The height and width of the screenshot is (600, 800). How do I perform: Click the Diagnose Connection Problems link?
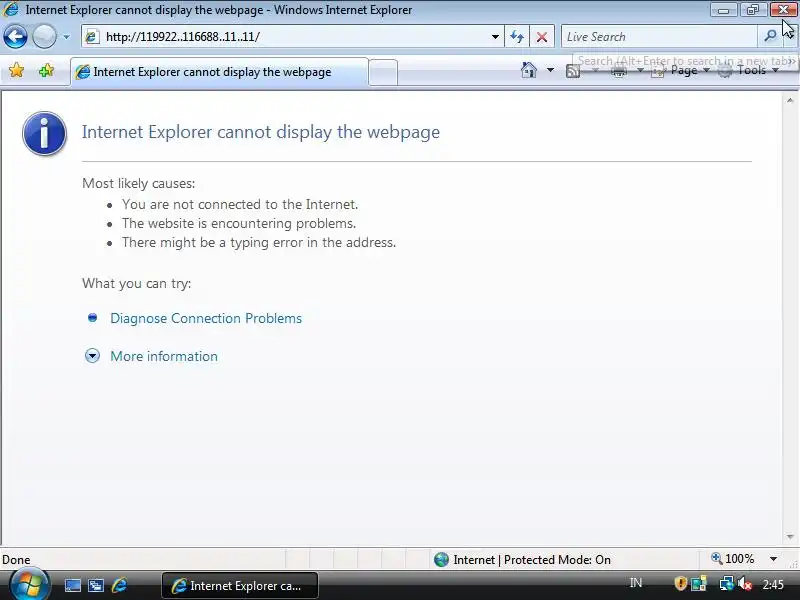tap(206, 318)
